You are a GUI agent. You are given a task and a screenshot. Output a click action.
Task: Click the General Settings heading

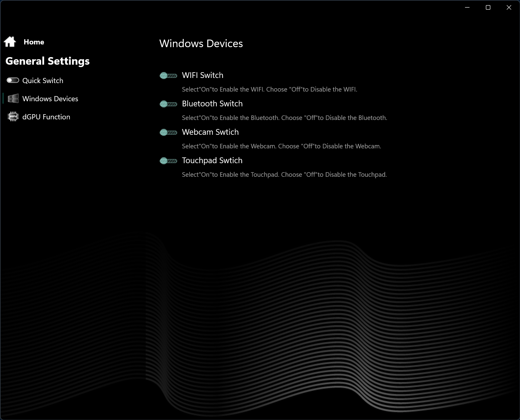pos(47,61)
